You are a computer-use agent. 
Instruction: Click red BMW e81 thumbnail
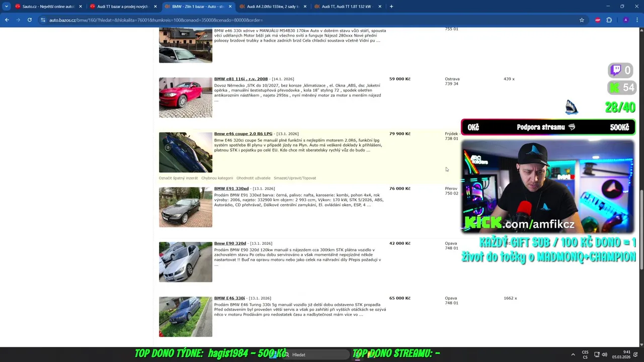coord(186,98)
